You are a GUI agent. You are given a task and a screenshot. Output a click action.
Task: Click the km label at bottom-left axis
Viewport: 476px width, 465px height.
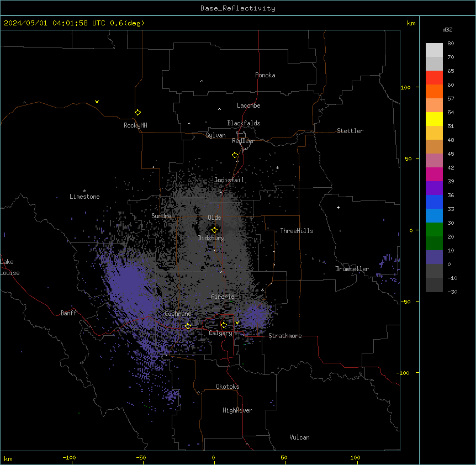click(x=8, y=459)
